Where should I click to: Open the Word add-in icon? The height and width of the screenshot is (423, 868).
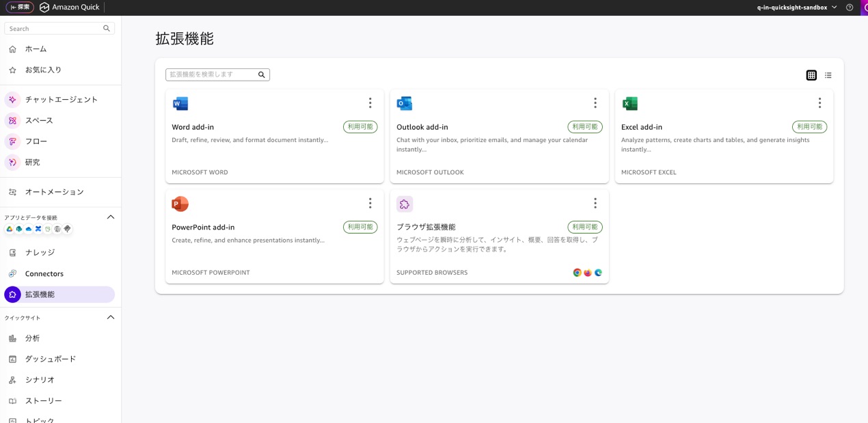[180, 104]
